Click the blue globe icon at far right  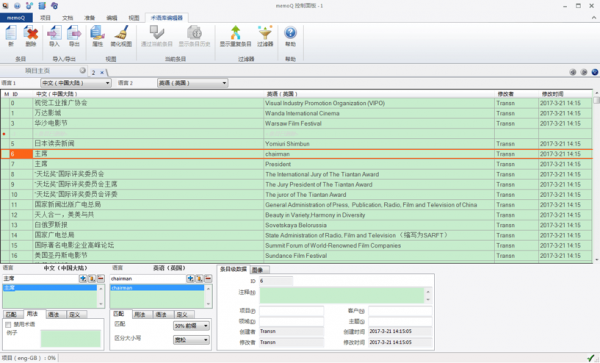point(595,72)
